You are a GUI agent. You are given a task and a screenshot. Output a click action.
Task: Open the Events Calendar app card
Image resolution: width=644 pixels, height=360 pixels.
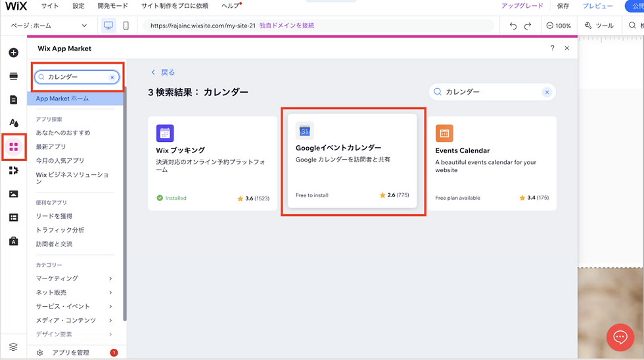point(492,164)
